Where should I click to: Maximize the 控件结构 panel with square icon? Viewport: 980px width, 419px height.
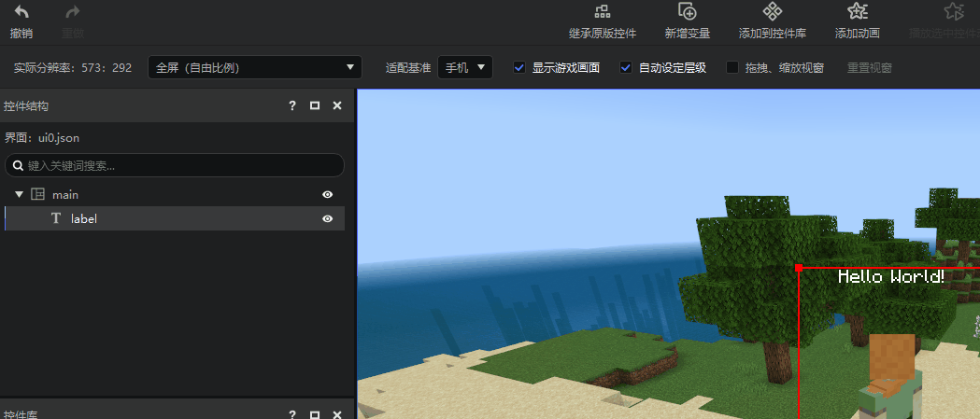pos(315,106)
